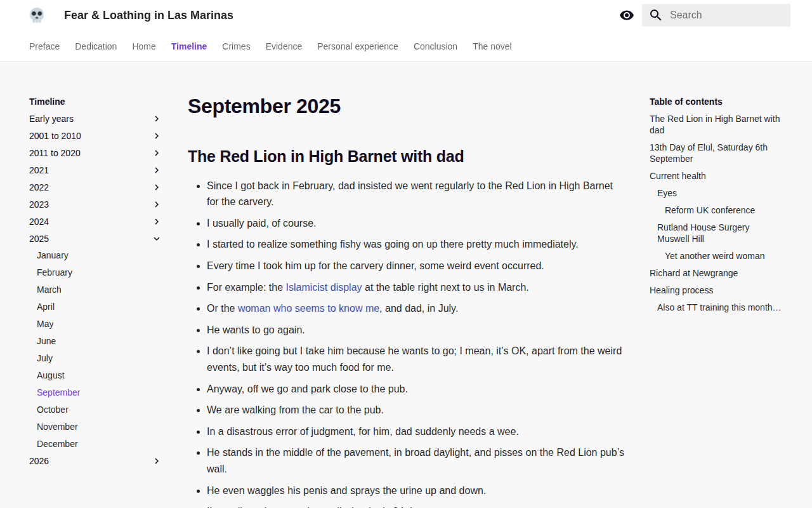This screenshot has width=812, height=508.
Task: Expand the 2011 to 2020 chevron
Action: coord(157,153)
